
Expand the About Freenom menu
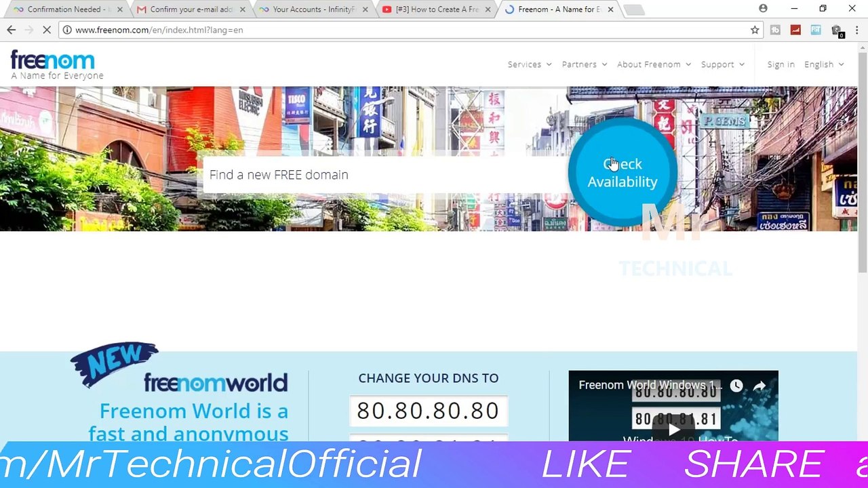(654, 64)
